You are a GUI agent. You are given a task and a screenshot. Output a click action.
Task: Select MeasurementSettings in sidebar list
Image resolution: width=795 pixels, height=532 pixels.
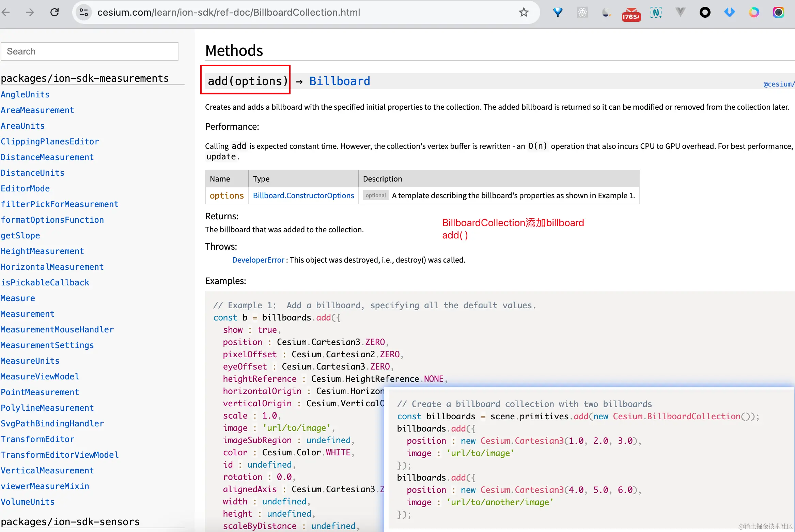(x=47, y=345)
